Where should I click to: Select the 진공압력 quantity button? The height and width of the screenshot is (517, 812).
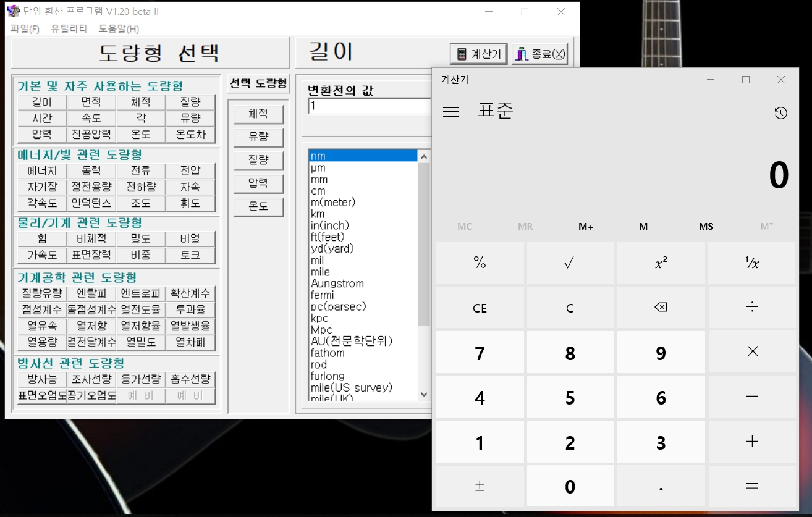[91, 134]
